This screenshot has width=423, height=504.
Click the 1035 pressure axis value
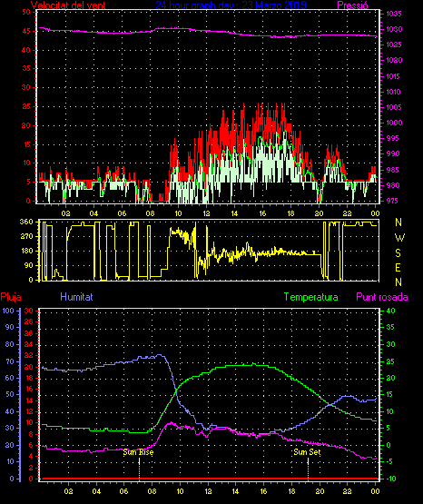(x=393, y=14)
